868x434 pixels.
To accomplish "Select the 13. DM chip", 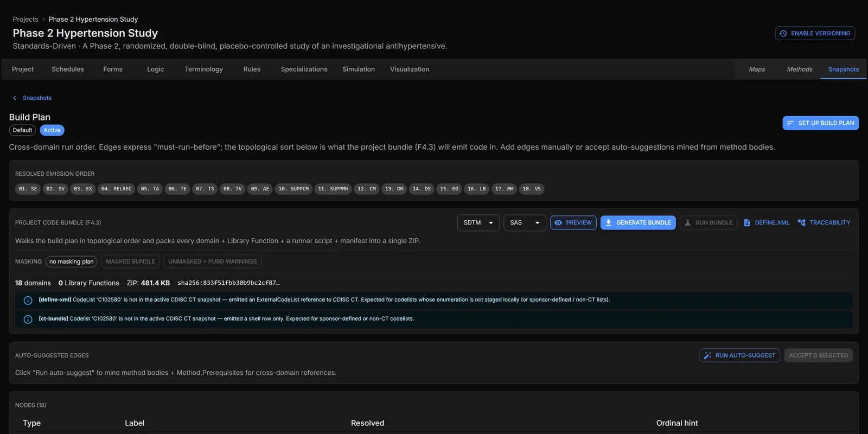I will (x=394, y=189).
